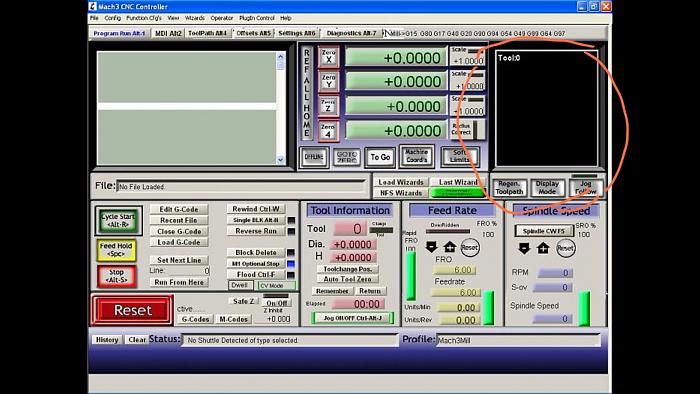Click the REF ALL HOME button

click(307, 93)
